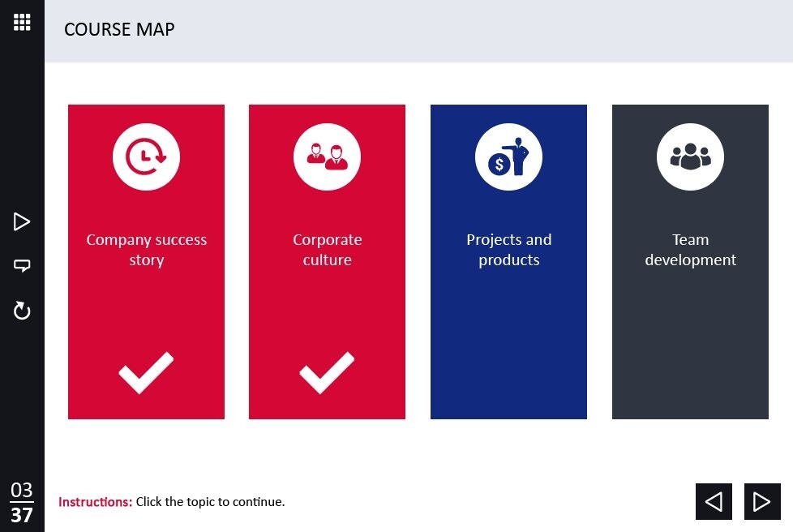
Task: Click the group of people icon
Action: [690, 157]
